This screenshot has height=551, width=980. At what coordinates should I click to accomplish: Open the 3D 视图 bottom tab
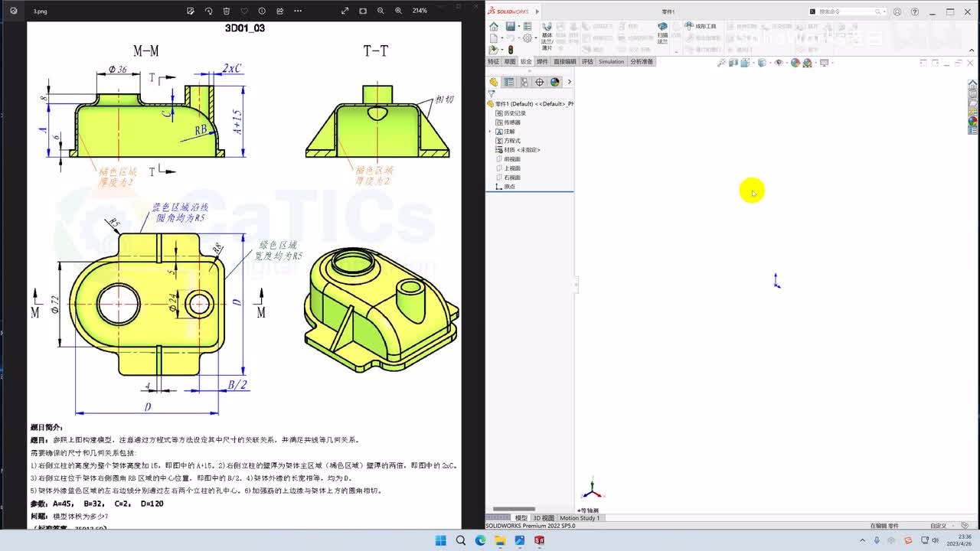point(543,518)
